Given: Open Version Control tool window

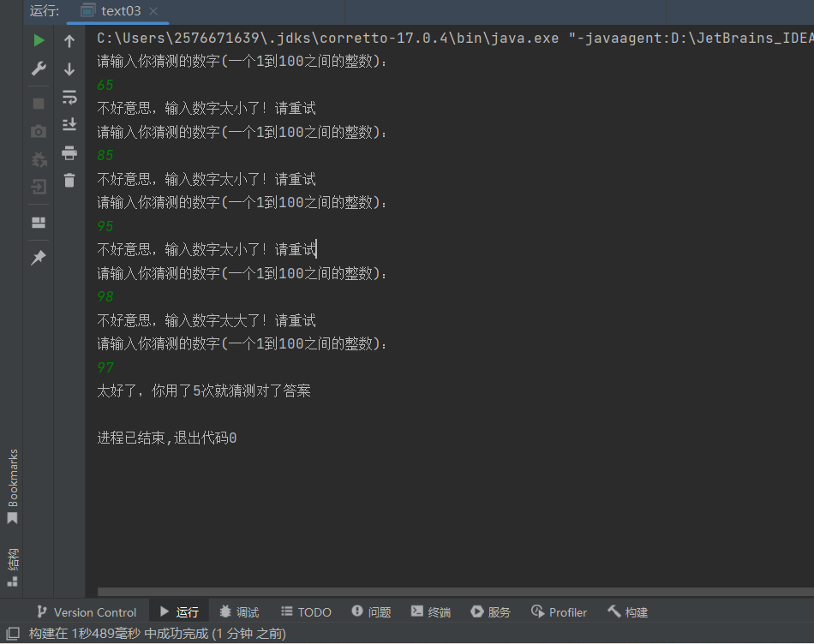Looking at the screenshot, I should (x=87, y=612).
